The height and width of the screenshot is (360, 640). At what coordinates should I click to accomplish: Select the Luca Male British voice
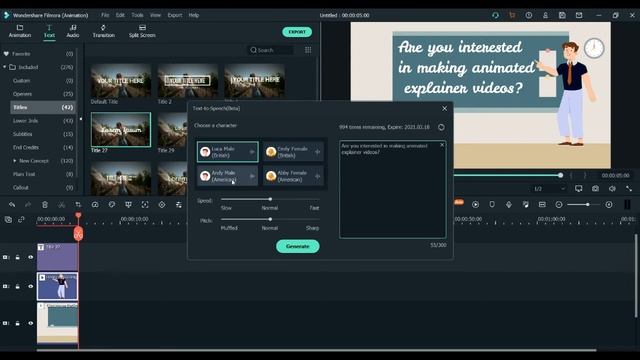(227, 152)
